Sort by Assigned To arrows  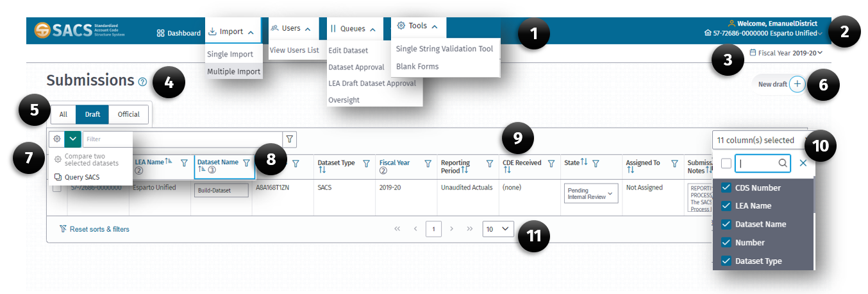(630, 171)
